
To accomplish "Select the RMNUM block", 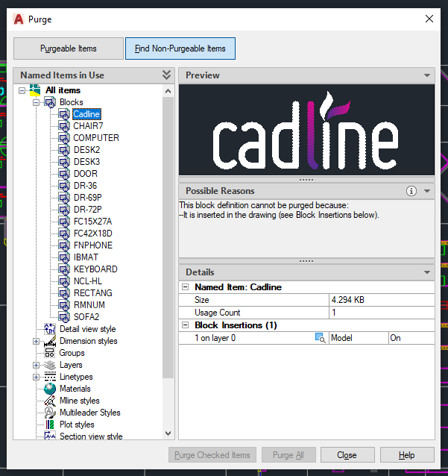I will (x=89, y=305).
